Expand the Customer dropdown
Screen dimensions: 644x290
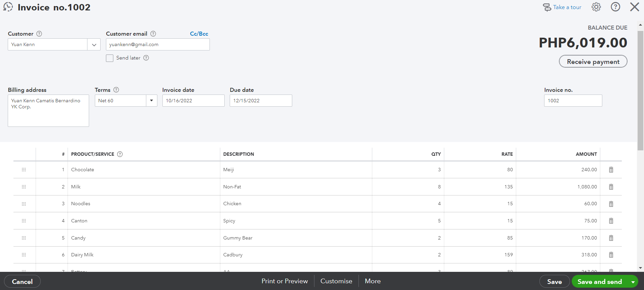[94, 45]
